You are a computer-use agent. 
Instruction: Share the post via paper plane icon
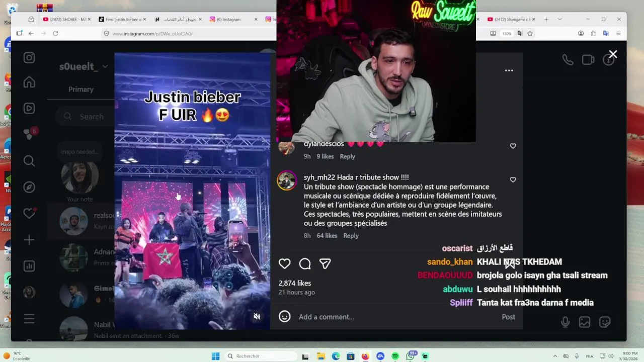point(325,263)
